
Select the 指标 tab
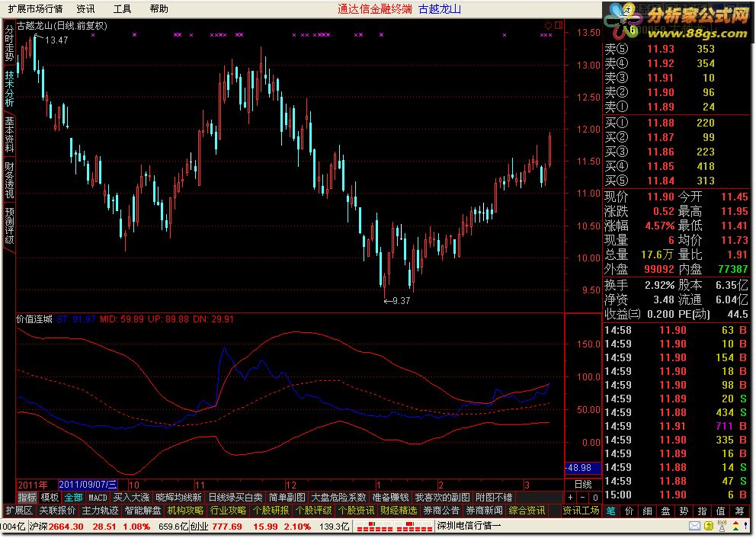(27, 498)
